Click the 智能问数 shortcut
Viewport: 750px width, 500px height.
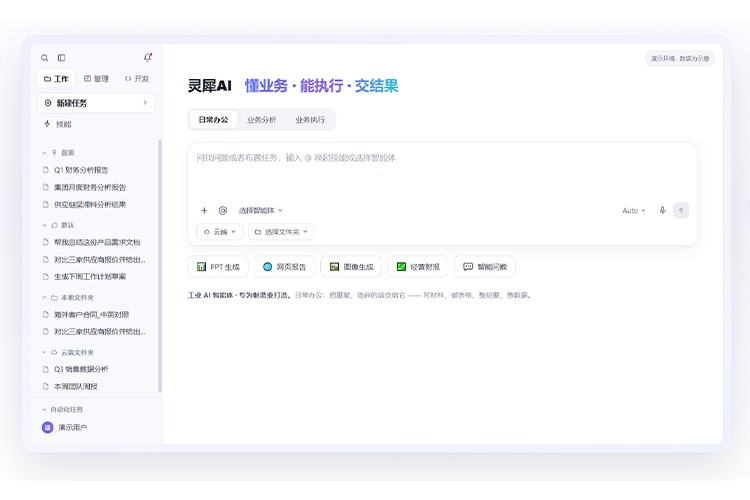tap(485, 267)
